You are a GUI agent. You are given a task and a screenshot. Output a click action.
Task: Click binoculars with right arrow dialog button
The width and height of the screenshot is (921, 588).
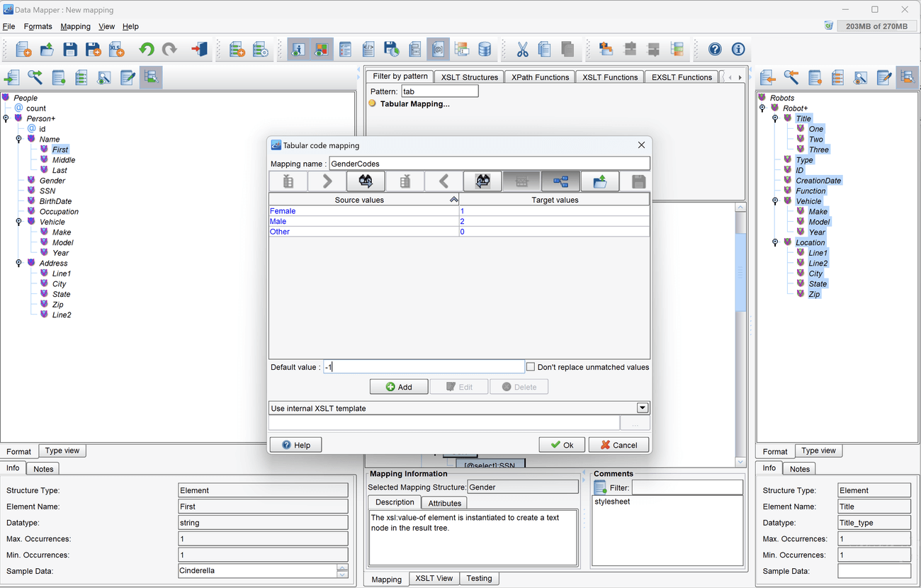point(366,181)
